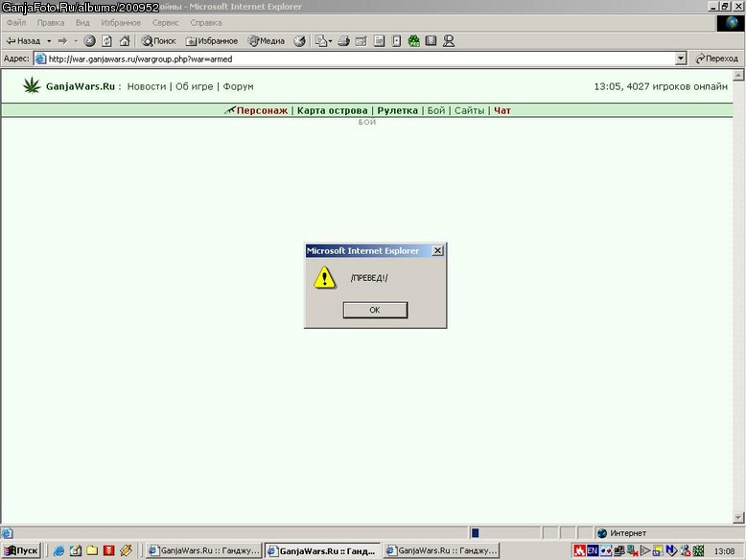The image size is (746, 560).
Task: Click the History icon in toolbar
Action: (x=299, y=41)
